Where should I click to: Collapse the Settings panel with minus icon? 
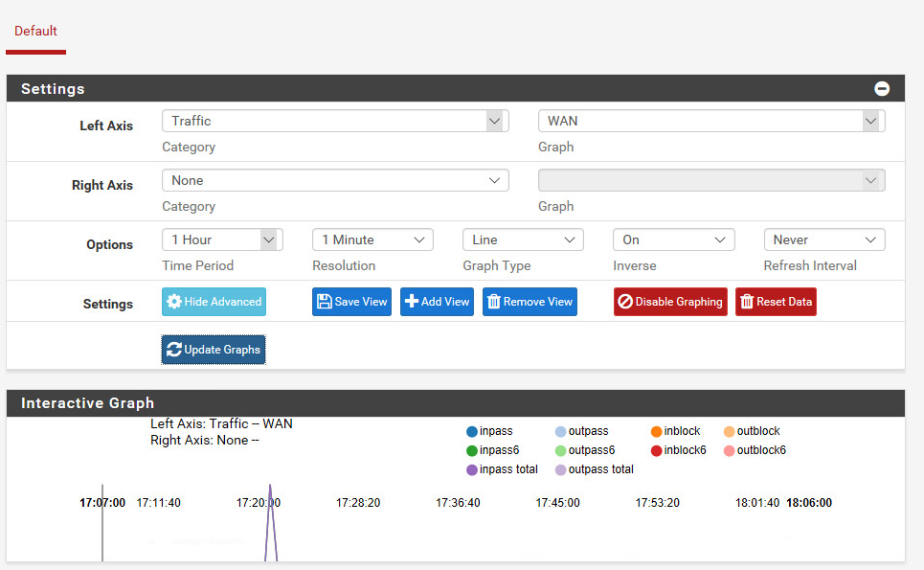pos(882,88)
